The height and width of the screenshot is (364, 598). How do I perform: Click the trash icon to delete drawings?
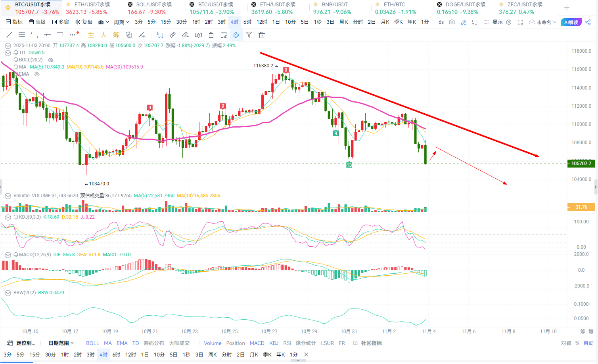[x=262, y=35]
